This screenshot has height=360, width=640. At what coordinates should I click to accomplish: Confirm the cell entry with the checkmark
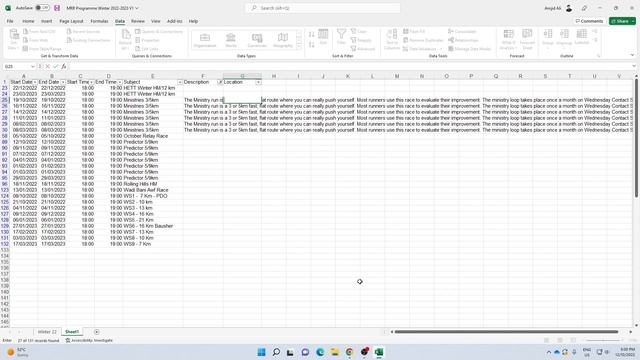(56, 66)
